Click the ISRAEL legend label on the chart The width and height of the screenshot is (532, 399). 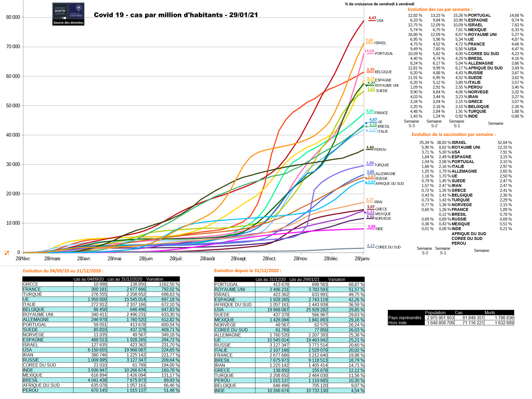tap(380, 43)
